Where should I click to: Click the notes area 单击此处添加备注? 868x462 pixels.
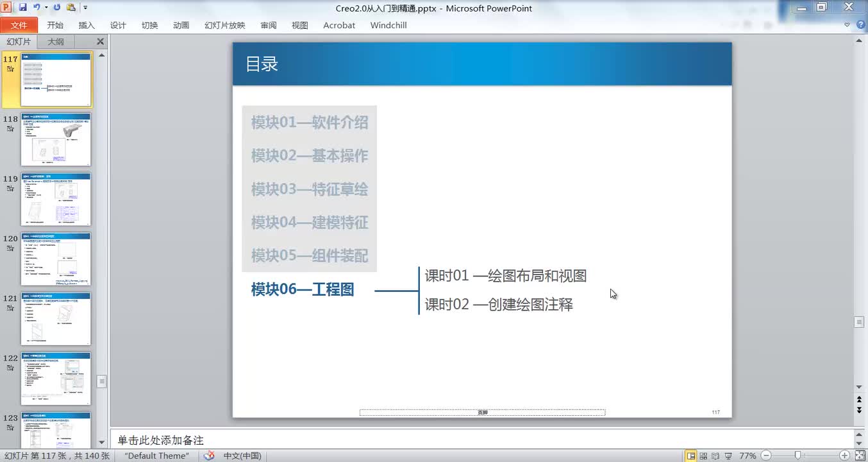point(161,440)
